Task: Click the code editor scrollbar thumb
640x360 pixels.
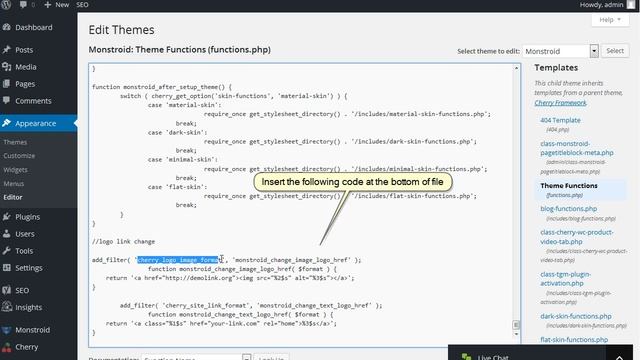Action: [x=516, y=325]
